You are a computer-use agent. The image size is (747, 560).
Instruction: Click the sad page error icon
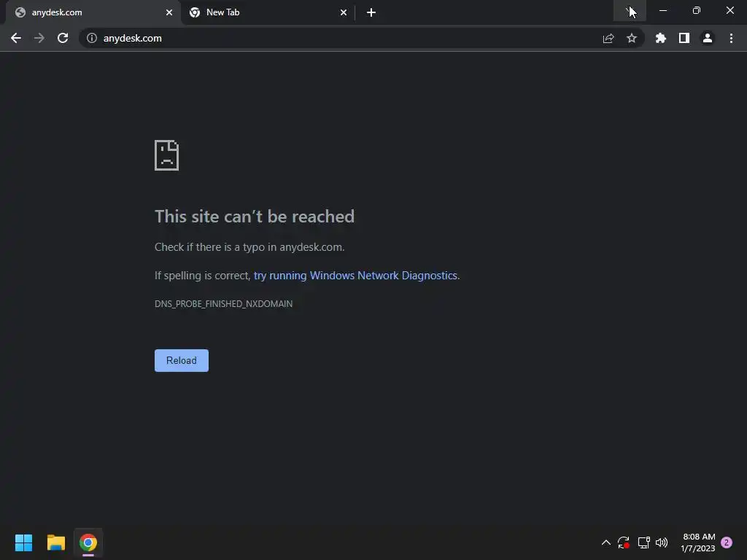tap(167, 155)
